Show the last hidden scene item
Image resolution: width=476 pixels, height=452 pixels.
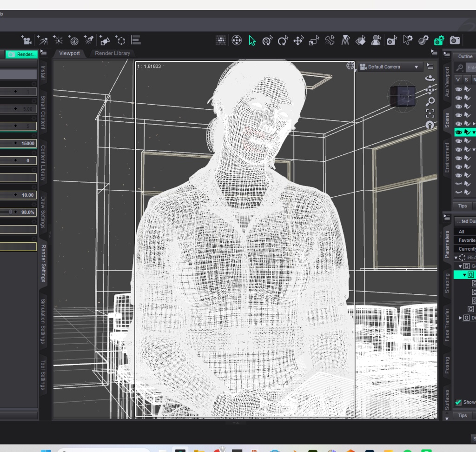click(x=458, y=192)
